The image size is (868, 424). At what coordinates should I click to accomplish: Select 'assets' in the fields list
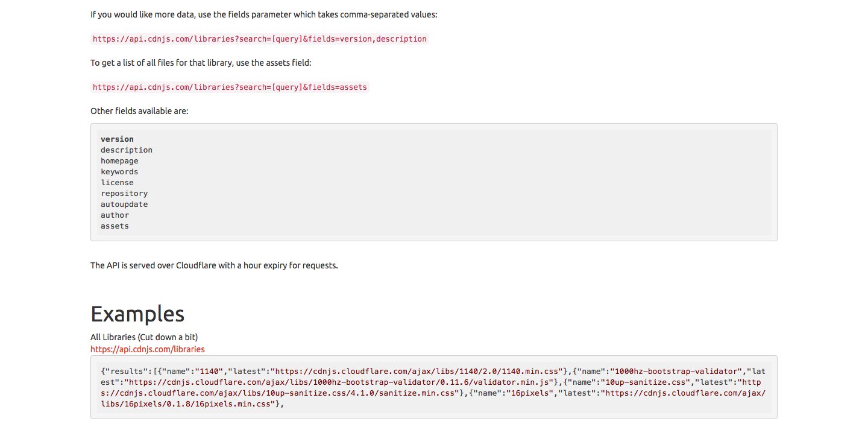click(115, 226)
